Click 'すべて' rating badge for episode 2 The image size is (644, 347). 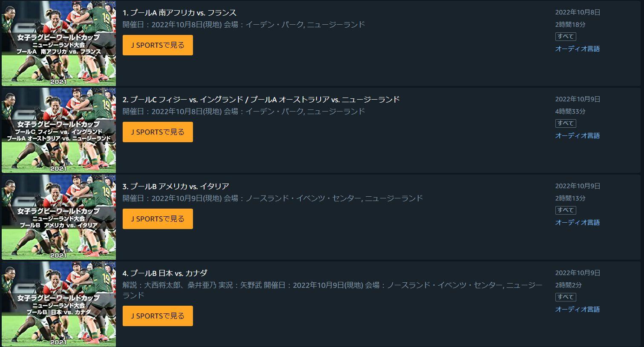pyautogui.click(x=566, y=123)
